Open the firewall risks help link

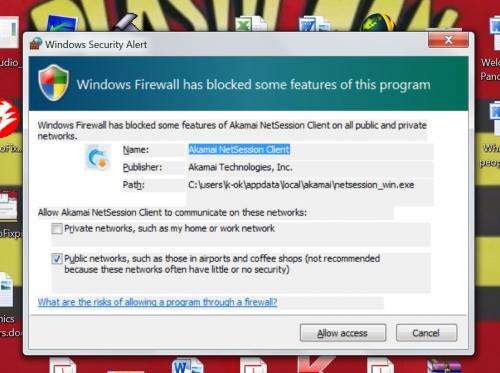point(157,302)
